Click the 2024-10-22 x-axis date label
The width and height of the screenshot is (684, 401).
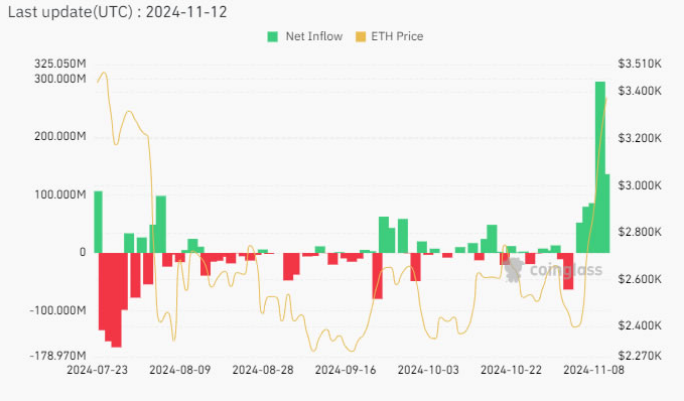(x=511, y=370)
